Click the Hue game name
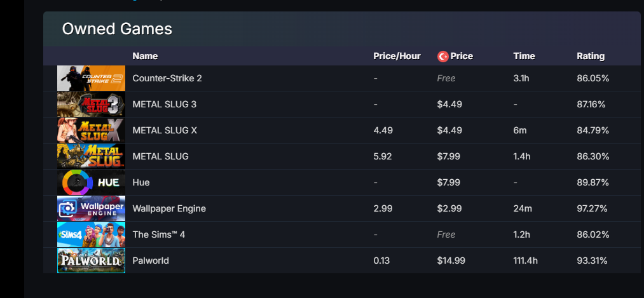The height and width of the screenshot is (298, 644). (141, 182)
